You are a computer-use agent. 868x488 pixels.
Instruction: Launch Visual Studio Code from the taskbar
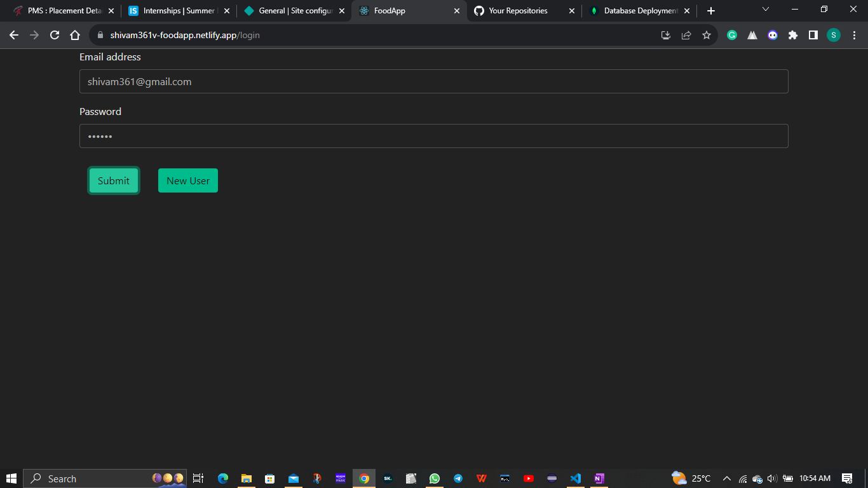click(x=576, y=478)
